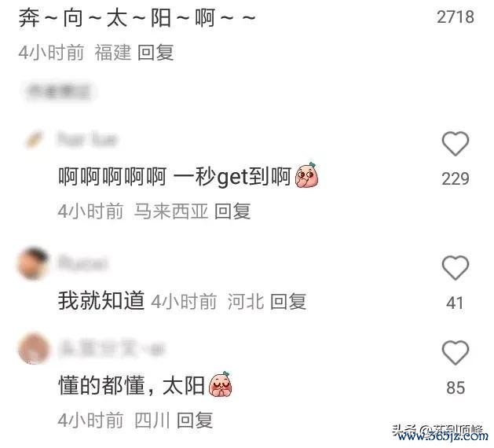Reply to the Fujian comment
The width and height of the screenshot is (494, 448).
tap(156, 53)
